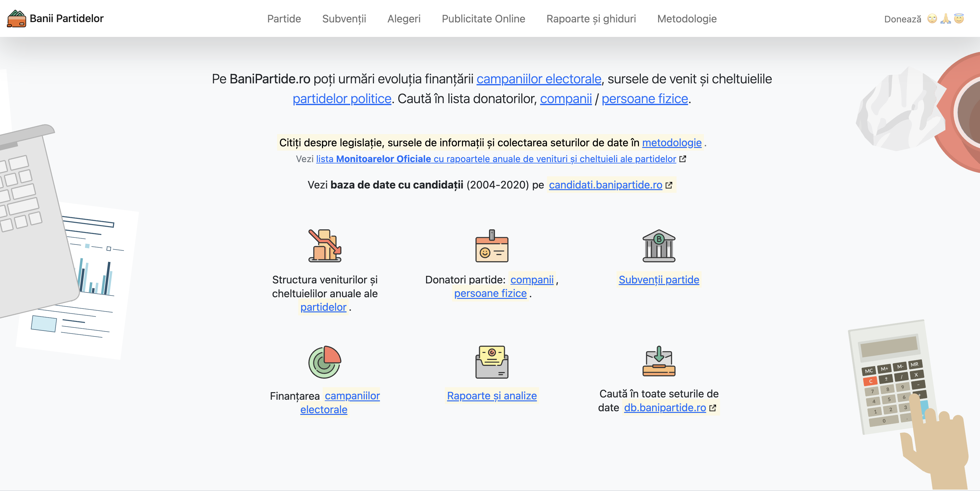Click external link icon after Monitoarelor Oficiale link

pyautogui.click(x=682, y=159)
